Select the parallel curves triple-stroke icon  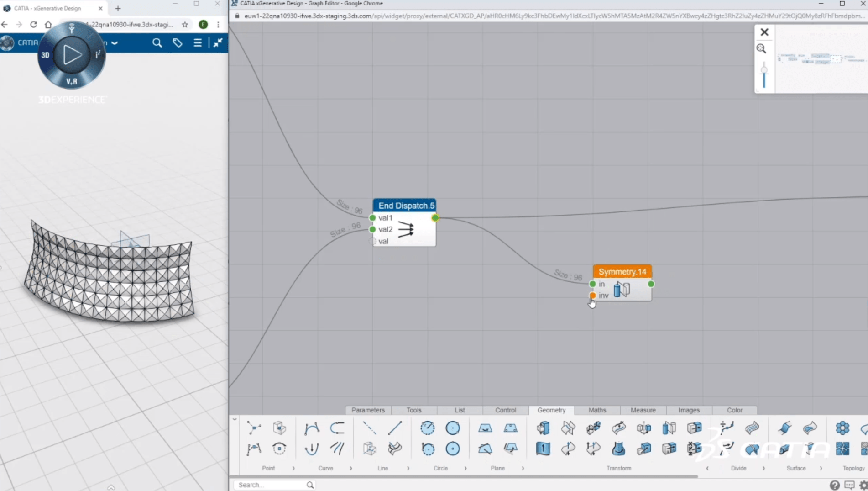(337, 449)
